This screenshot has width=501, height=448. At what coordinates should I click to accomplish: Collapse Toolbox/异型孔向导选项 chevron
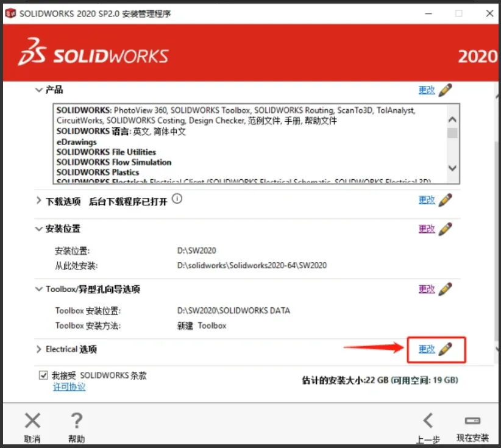point(38,289)
